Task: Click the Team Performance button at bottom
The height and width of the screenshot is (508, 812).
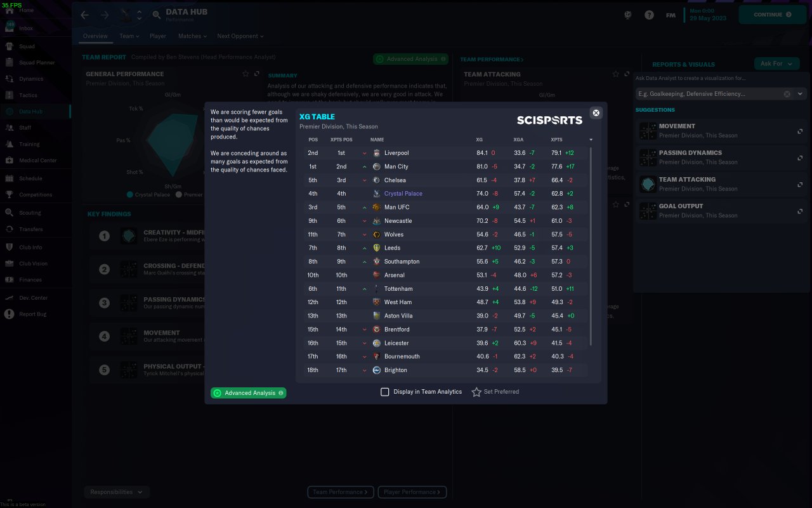Action: (341, 492)
